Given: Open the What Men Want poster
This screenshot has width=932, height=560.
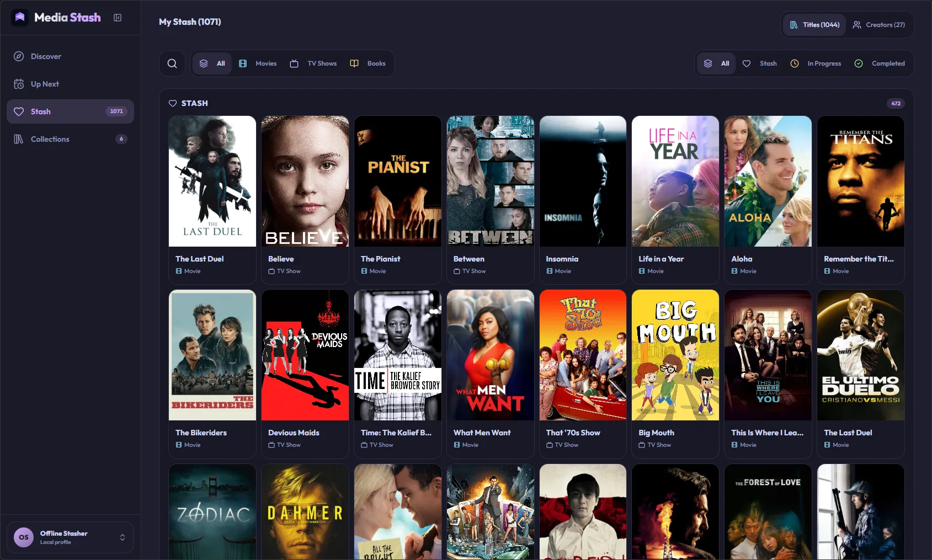Looking at the screenshot, I should (x=491, y=355).
